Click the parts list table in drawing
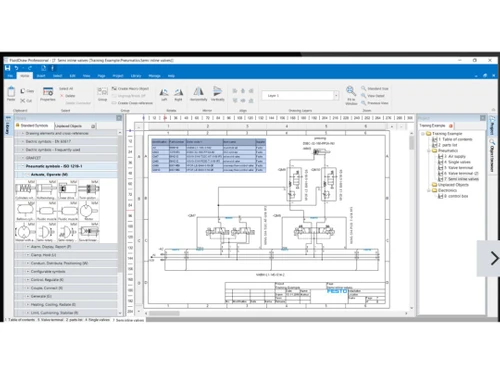 (208, 156)
